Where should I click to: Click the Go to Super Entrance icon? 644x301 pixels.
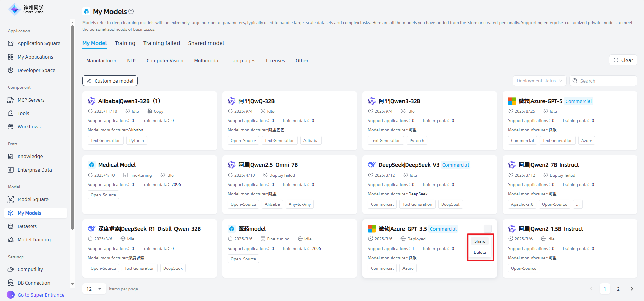click(11, 295)
